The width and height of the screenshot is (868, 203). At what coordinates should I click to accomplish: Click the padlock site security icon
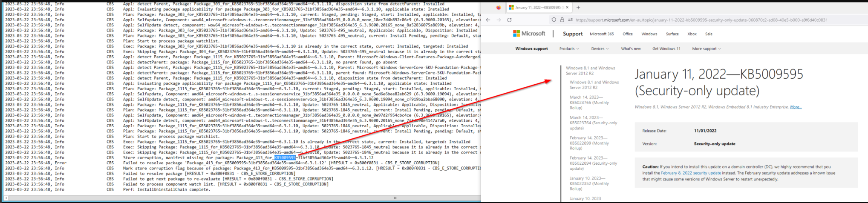562,20
